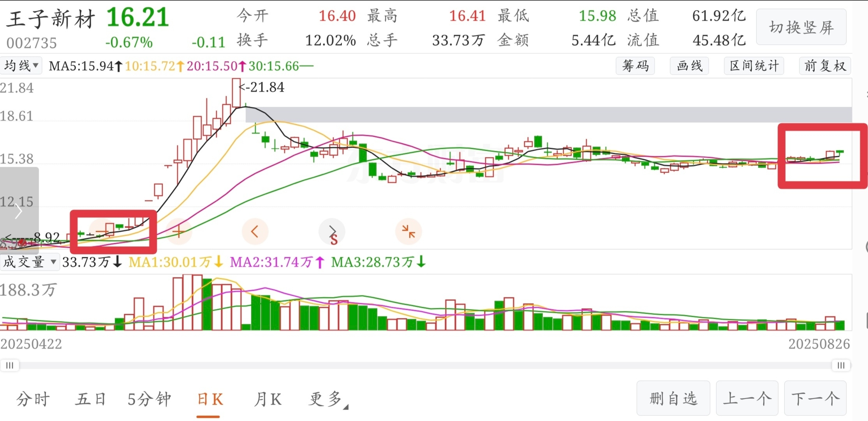Go to next stock with 下一个
The height and width of the screenshot is (421, 868).
815,398
